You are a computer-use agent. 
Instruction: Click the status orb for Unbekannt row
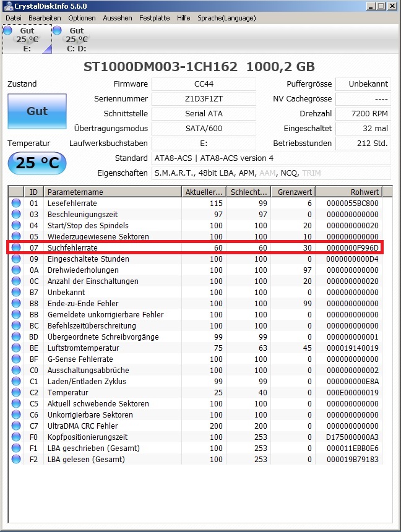click(x=16, y=292)
